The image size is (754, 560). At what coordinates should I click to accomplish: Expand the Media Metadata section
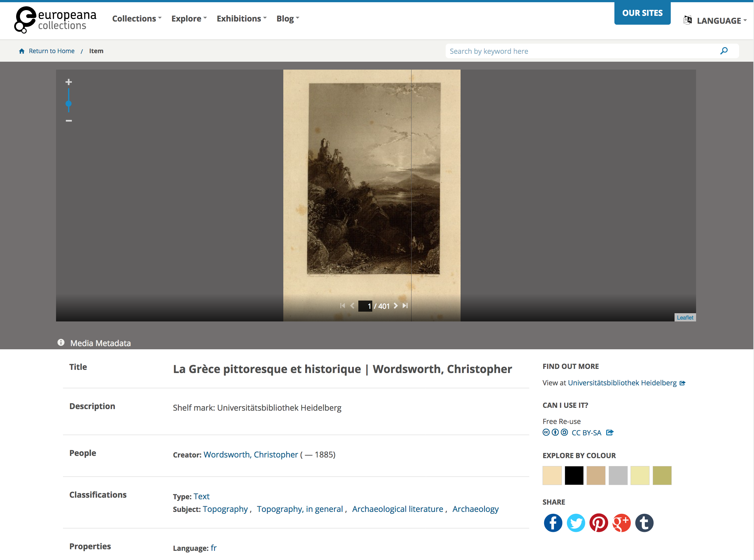[100, 343]
